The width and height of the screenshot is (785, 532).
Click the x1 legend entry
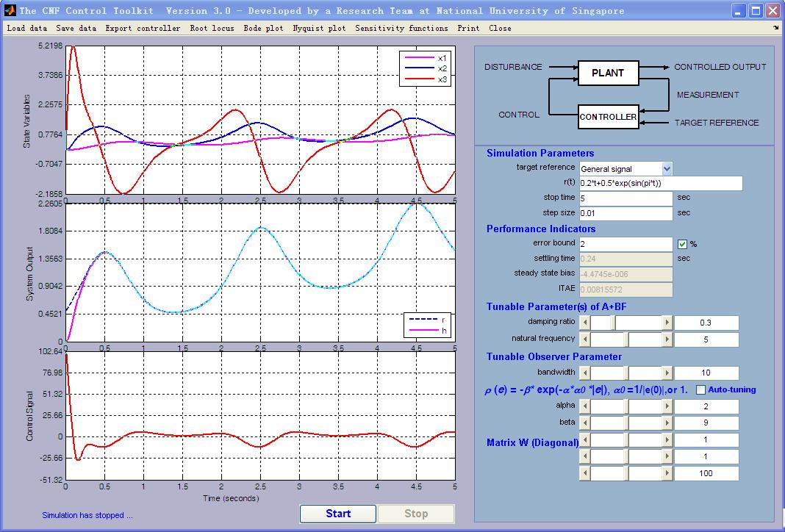(426, 57)
